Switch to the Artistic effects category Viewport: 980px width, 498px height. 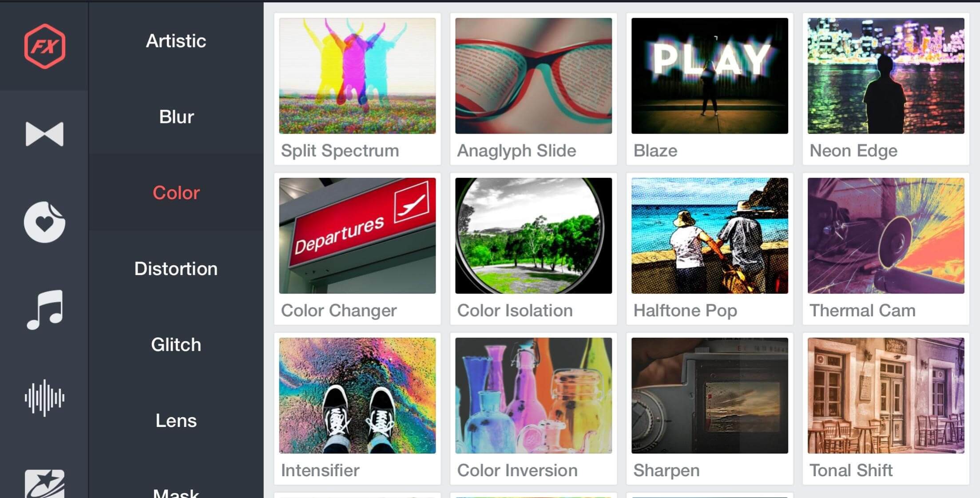(x=176, y=41)
